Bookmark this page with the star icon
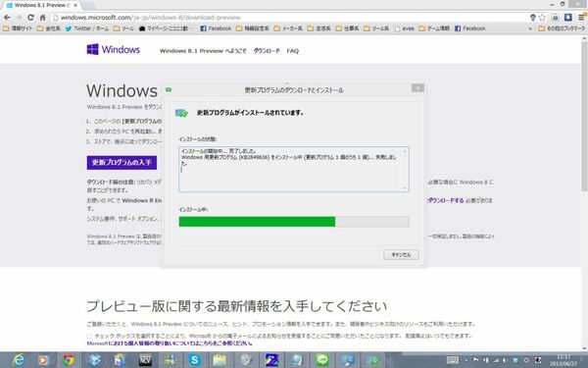588x368 pixels. [x=542, y=18]
